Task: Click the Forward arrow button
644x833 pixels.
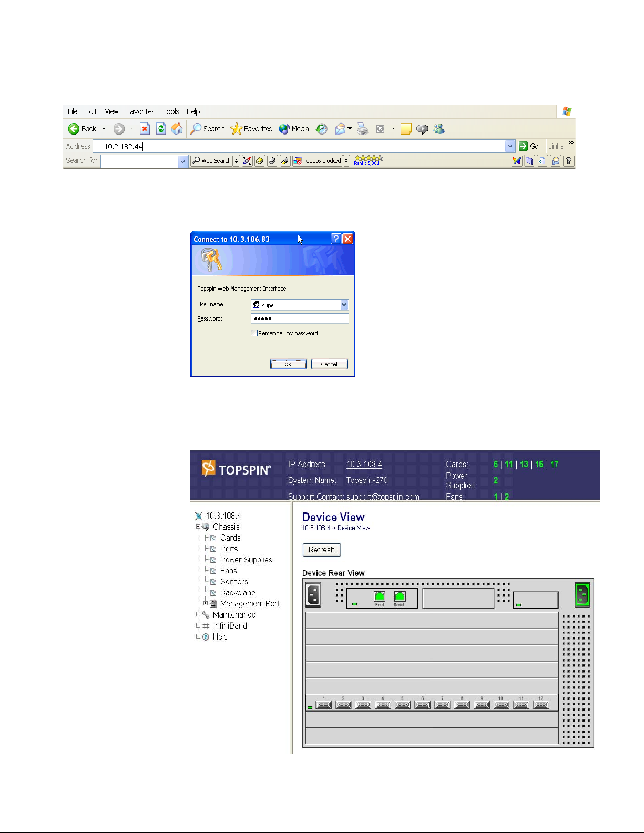Action: click(x=119, y=129)
